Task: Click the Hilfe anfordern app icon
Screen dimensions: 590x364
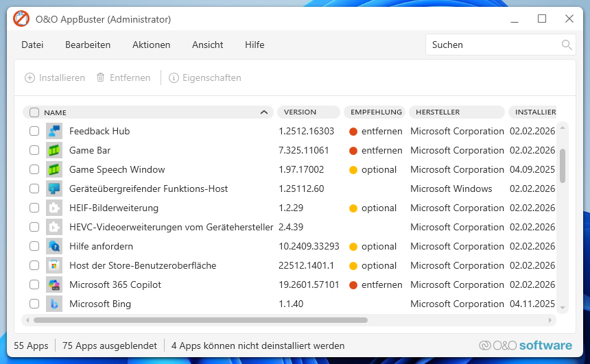Action: tap(54, 246)
